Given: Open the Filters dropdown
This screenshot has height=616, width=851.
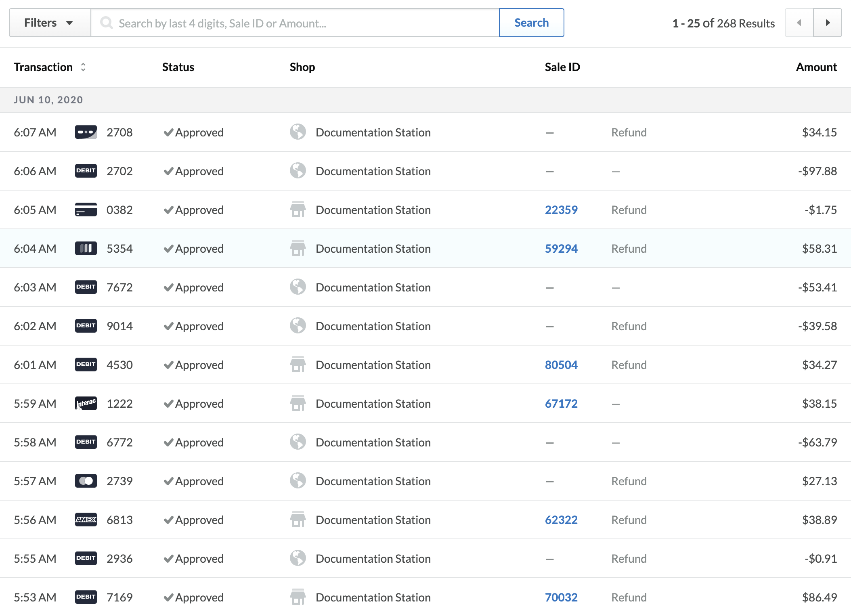Looking at the screenshot, I should point(50,23).
